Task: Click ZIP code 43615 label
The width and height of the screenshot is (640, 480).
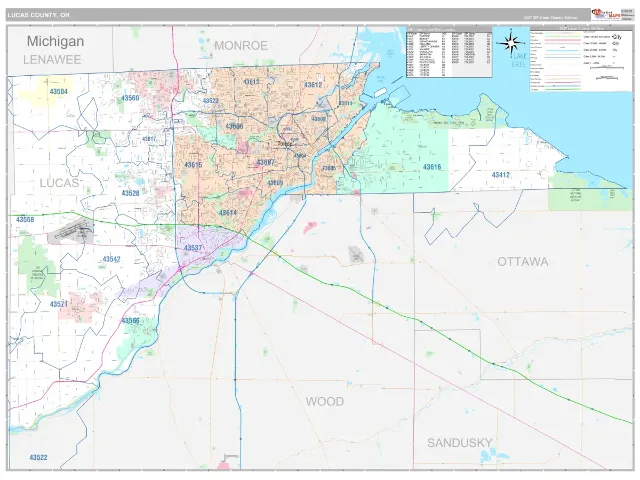Action: 193,165
